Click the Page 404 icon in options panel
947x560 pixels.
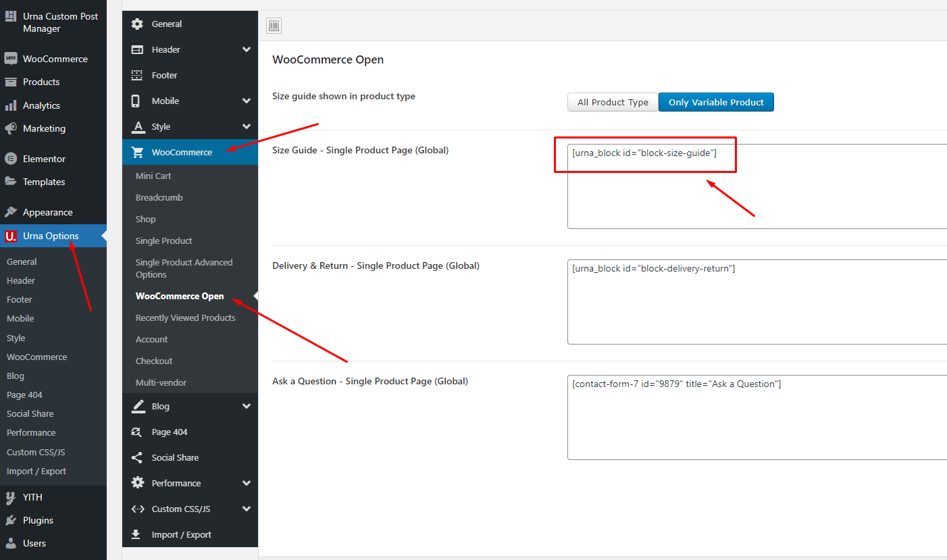click(x=137, y=432)
